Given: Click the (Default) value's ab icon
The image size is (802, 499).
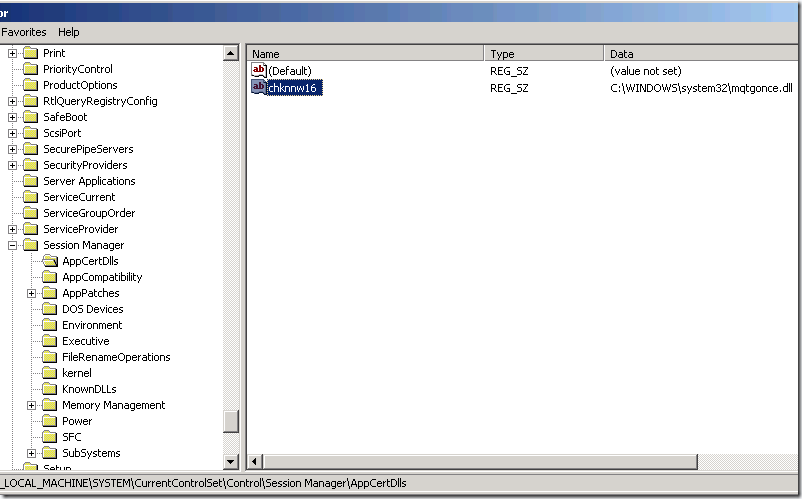Looking at the screenshot, I should 258,71.
